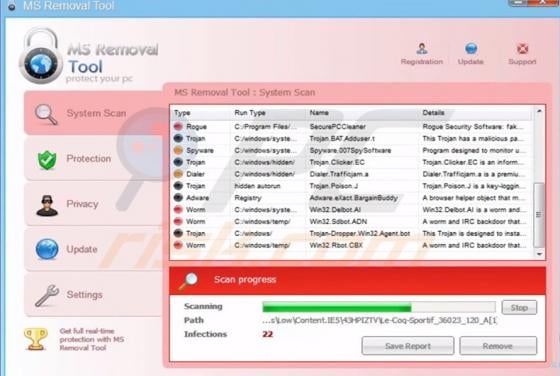The image size is (560, 376).
Task: Go to the Update sidebar section
Action: [x=94, y=249]
